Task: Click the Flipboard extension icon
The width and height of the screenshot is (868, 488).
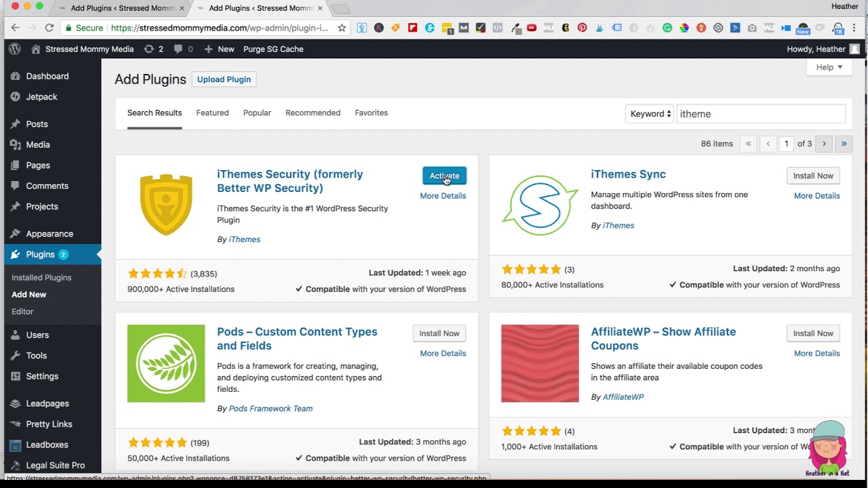Action: pyautogui.click(x=412, y=28)
